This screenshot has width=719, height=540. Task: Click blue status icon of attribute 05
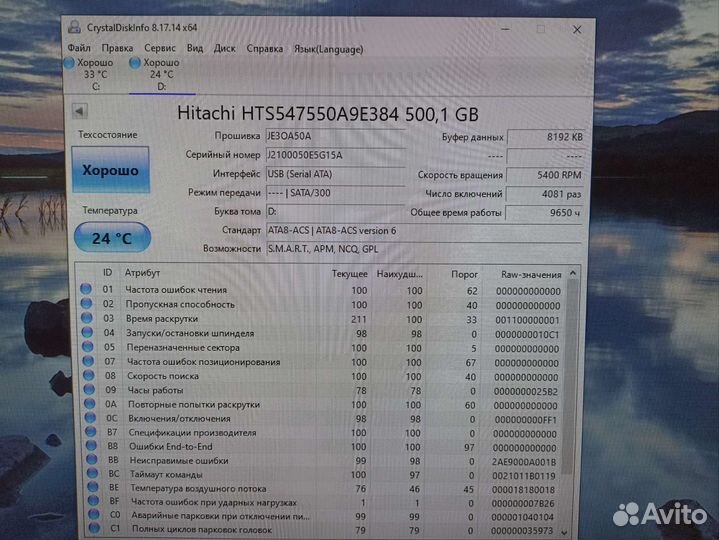coord(87,348)
